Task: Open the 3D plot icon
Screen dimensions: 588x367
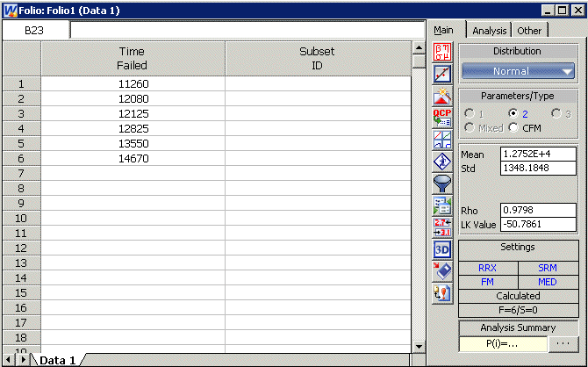Action: point(442,249)
